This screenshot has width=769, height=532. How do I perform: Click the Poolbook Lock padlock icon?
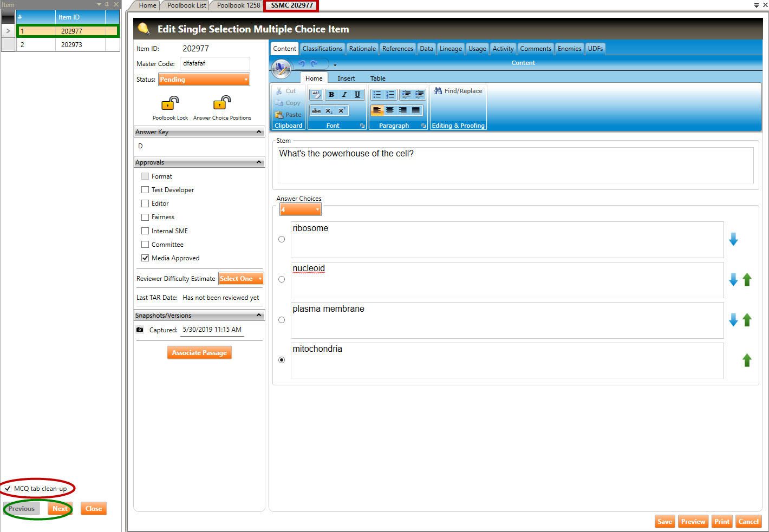click(x=170, y=103)
